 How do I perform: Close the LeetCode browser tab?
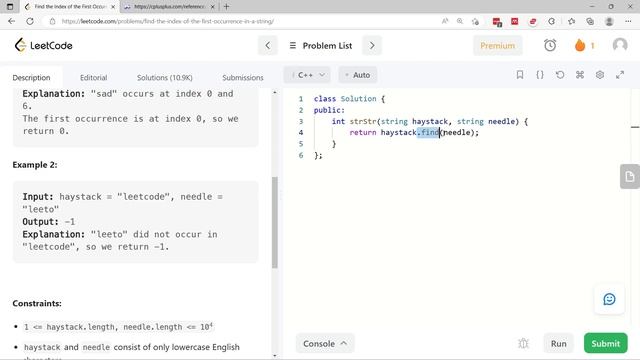113,7
